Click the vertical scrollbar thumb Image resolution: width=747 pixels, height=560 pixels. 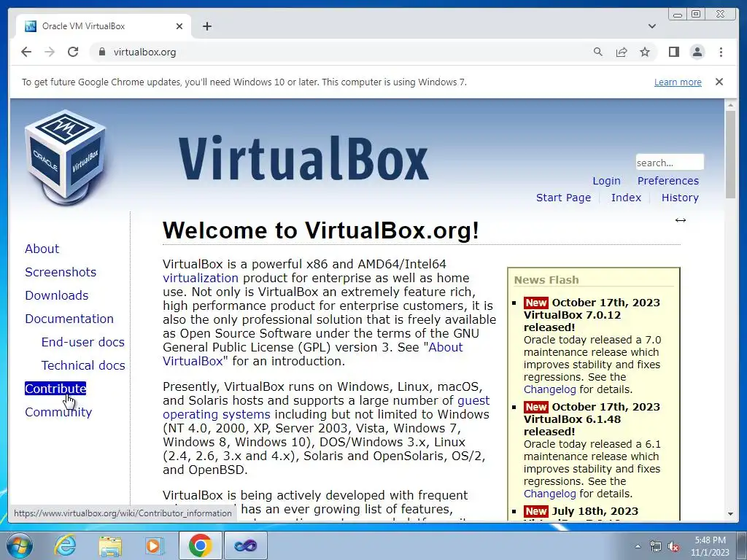[730, 155]
